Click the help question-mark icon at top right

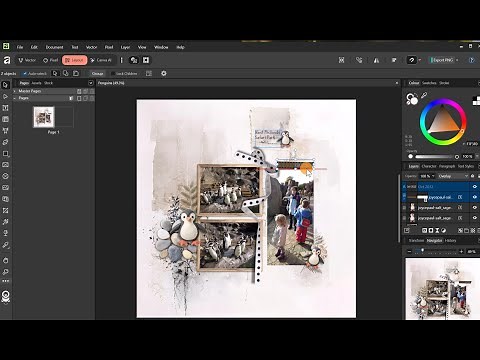[x=472, y=60]
